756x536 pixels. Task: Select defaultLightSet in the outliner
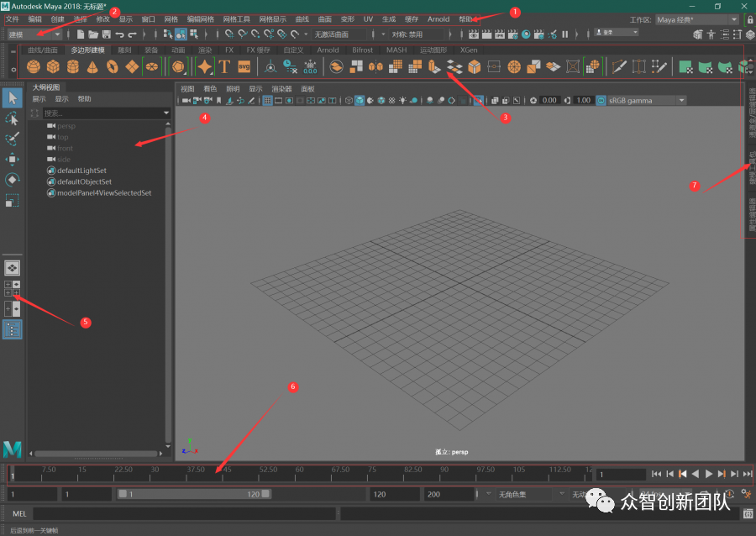[x=83, y=171]
